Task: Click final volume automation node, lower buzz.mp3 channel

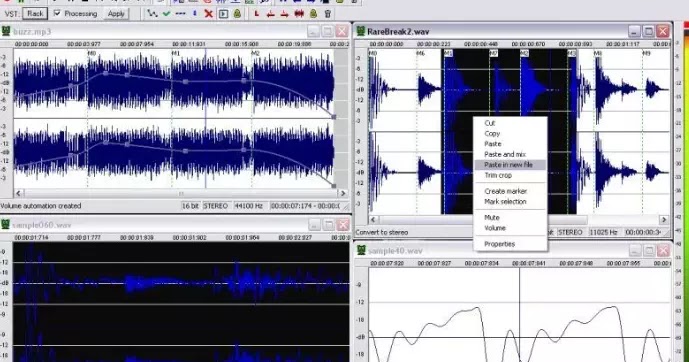Action: pos(334,186)
